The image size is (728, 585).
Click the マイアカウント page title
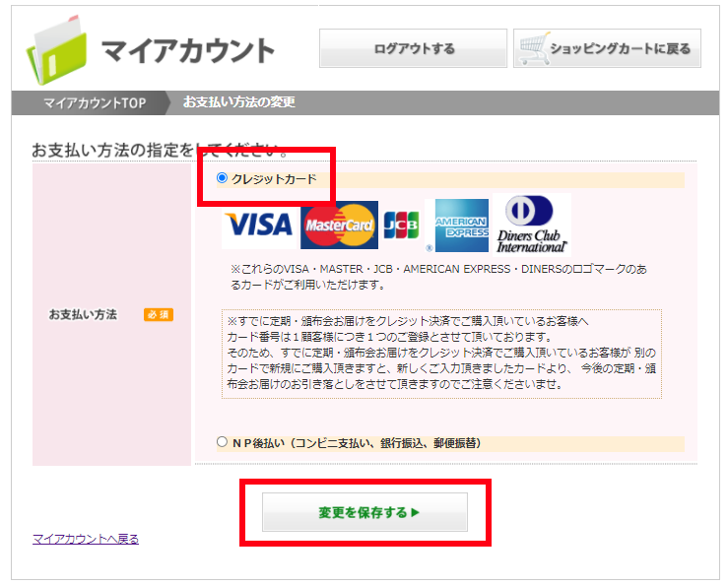click(188, 50)
